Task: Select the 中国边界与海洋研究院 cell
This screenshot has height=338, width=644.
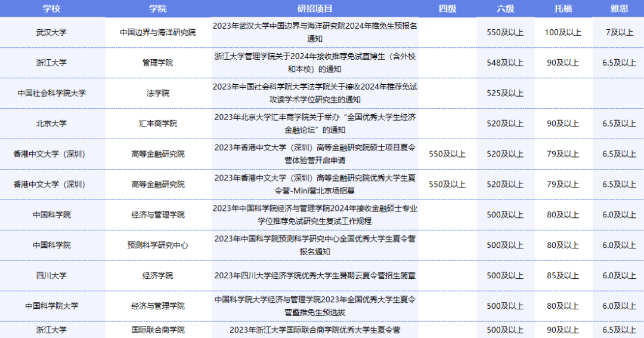Action: click(157, 32)
